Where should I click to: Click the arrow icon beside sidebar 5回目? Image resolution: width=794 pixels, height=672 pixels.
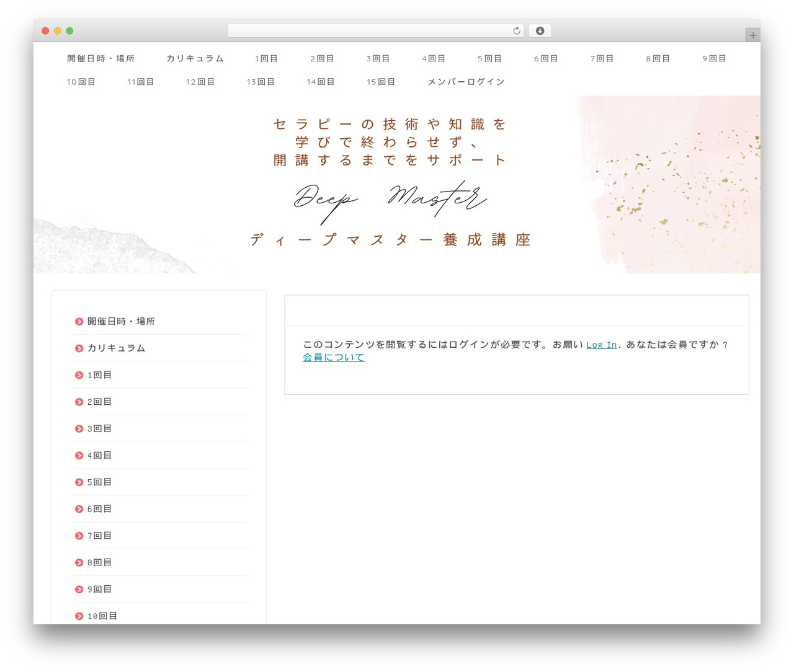coord(79,482)
